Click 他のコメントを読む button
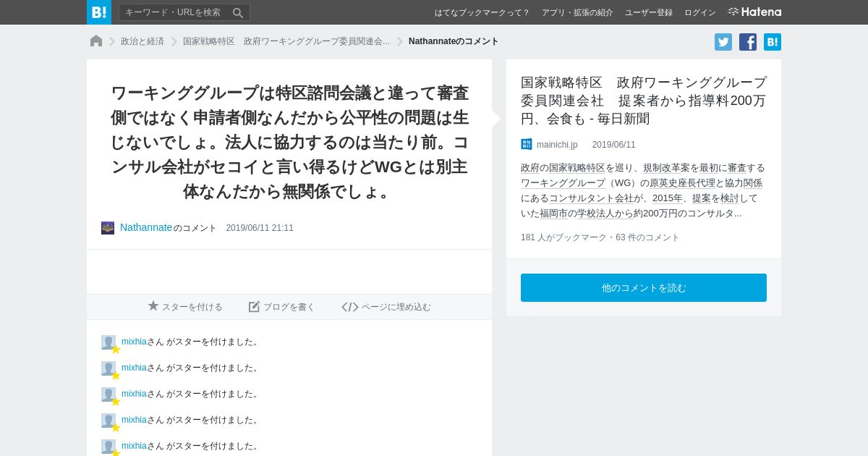The width and height of the screenshot is (868, 456). (x=644, y=287)
